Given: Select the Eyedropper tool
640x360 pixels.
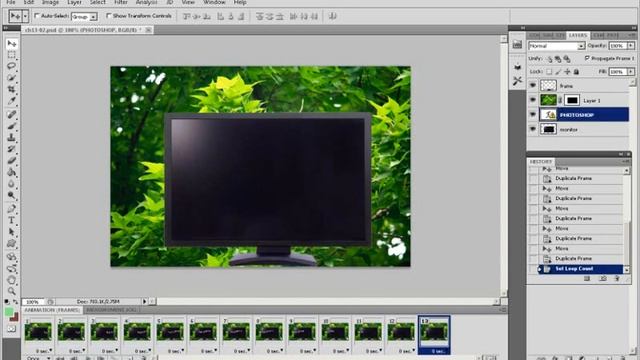Looking at the screenshot, I should point(11,100).
